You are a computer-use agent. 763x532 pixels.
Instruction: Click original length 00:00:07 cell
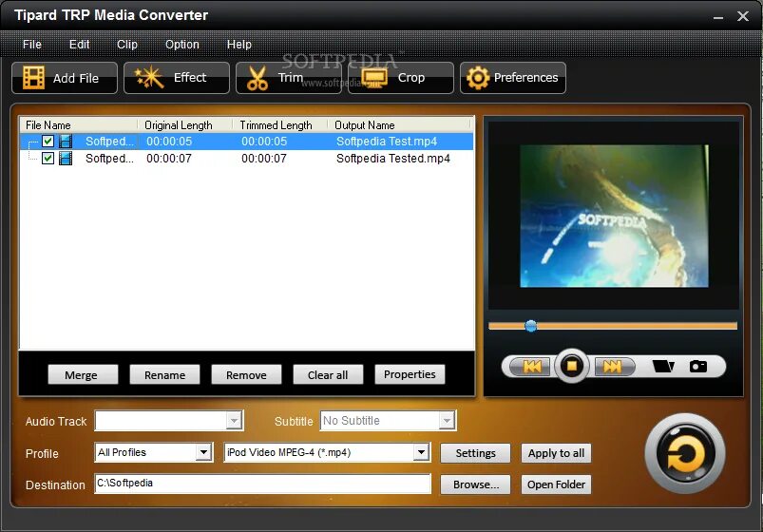pos(169,159)
